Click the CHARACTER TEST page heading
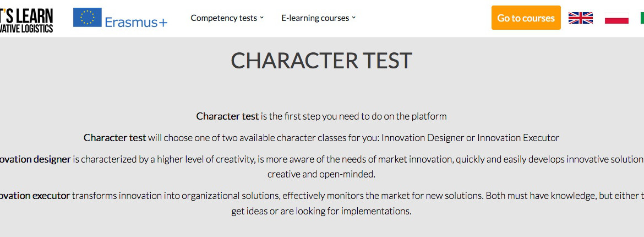This screenshot has width=644, height=237. [321, 61]
